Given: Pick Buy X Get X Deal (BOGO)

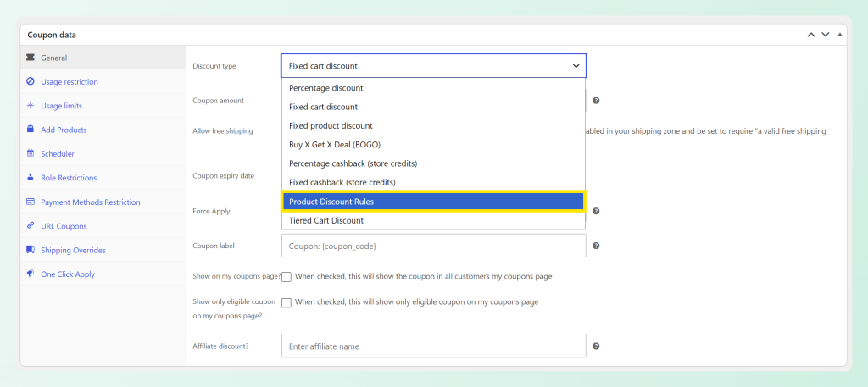Looking at the screenshot, I should (x=433, y=144).
